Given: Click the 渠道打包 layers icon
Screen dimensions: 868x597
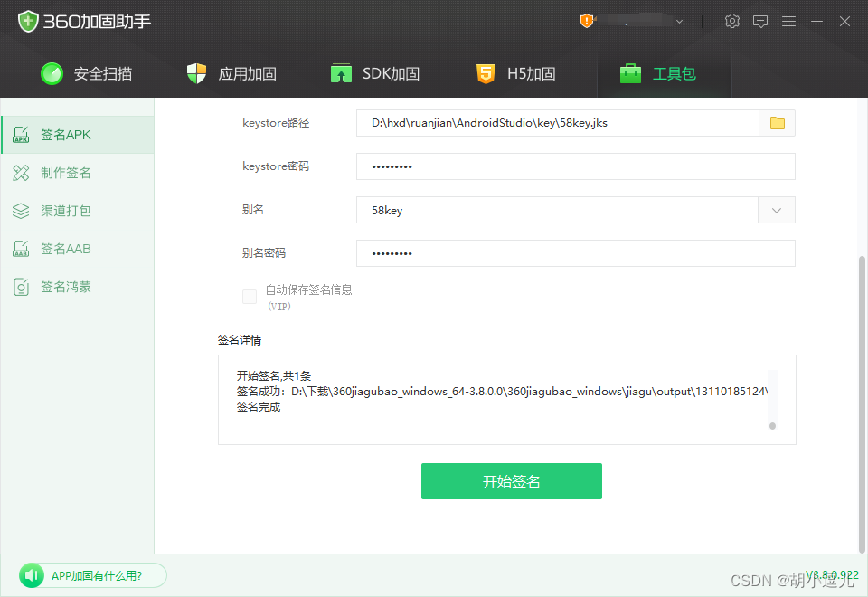Looking at the screenshot, I should coord(21,211).
